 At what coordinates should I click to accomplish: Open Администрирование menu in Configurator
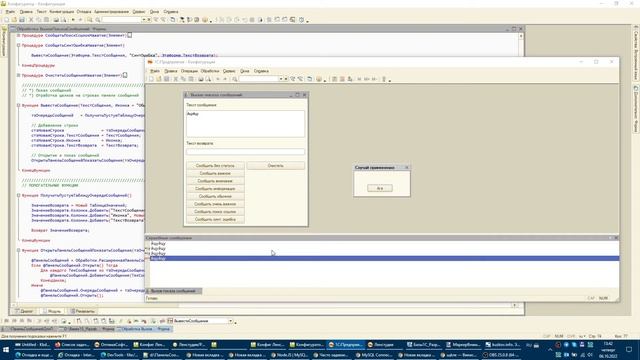(x=111, y=12)
